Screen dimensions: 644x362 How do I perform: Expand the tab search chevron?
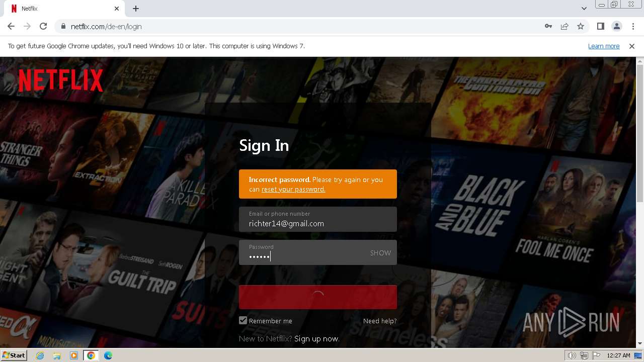[x=584, y=9]
